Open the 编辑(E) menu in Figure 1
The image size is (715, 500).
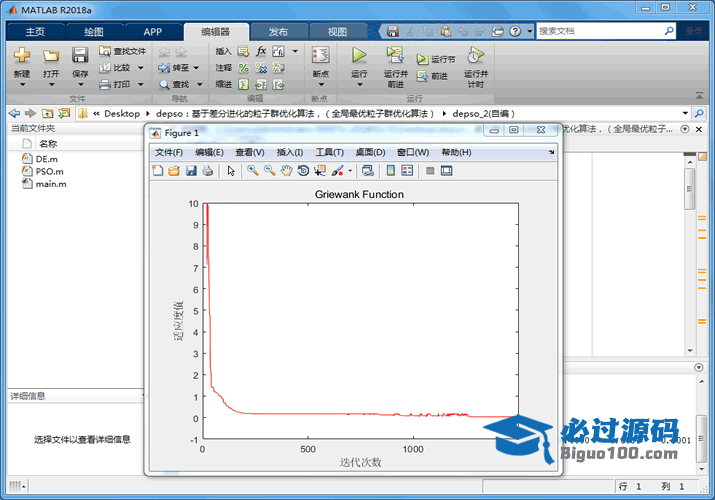209,152
